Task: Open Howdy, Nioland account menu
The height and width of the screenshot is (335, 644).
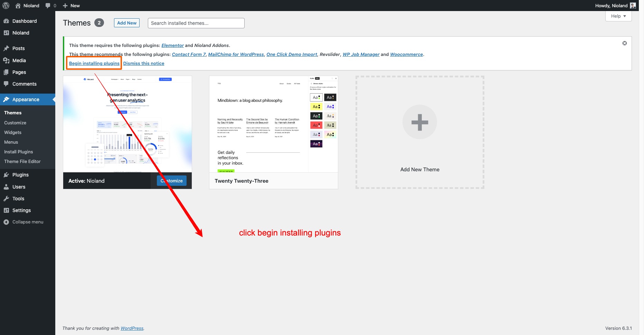Action: 615,6
